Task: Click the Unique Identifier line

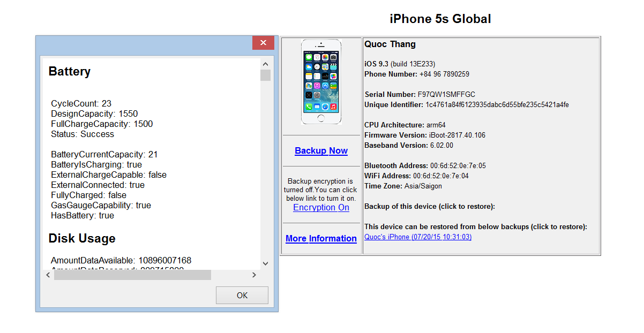Action: (467, 104)
